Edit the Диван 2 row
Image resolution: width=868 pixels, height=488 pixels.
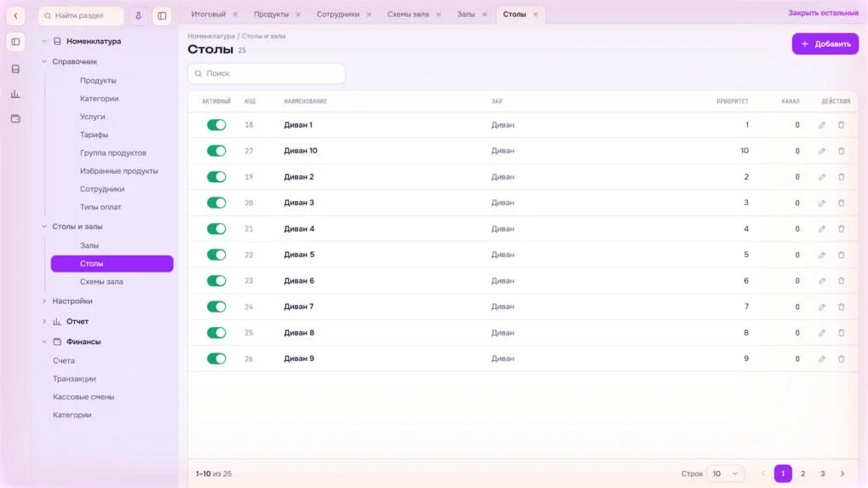(x=822, y=177)
